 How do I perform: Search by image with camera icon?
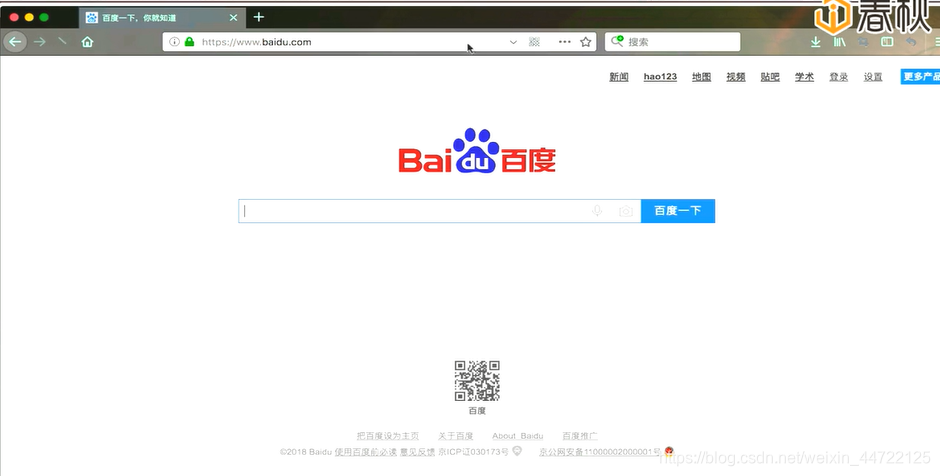[626, 212]
